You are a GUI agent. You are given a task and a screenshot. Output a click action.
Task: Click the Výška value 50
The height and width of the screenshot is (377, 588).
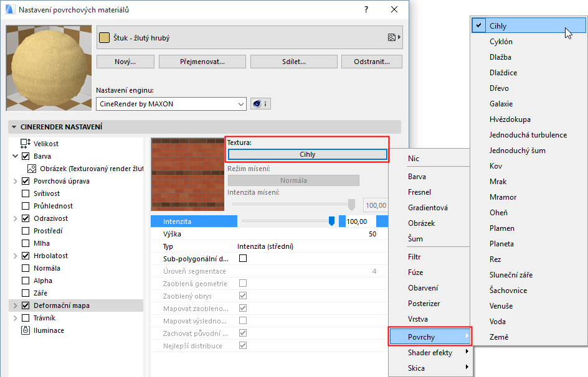(x=372, y=234)
